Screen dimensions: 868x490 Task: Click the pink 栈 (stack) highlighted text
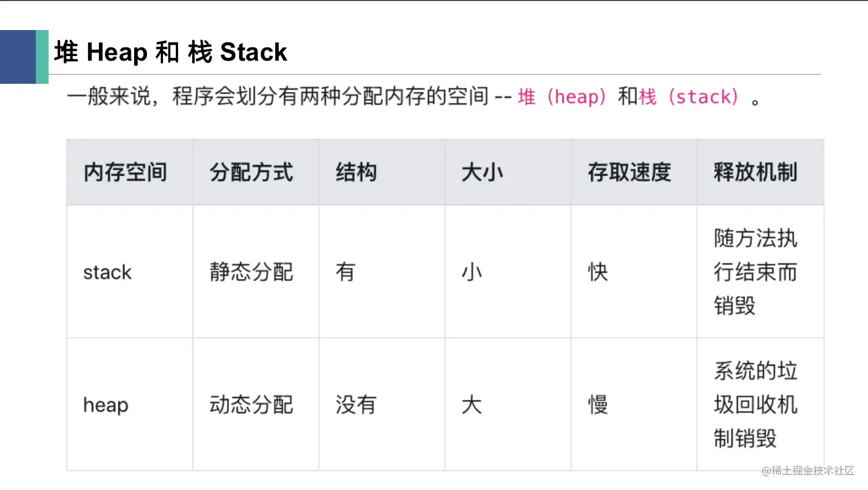(688, 96)
